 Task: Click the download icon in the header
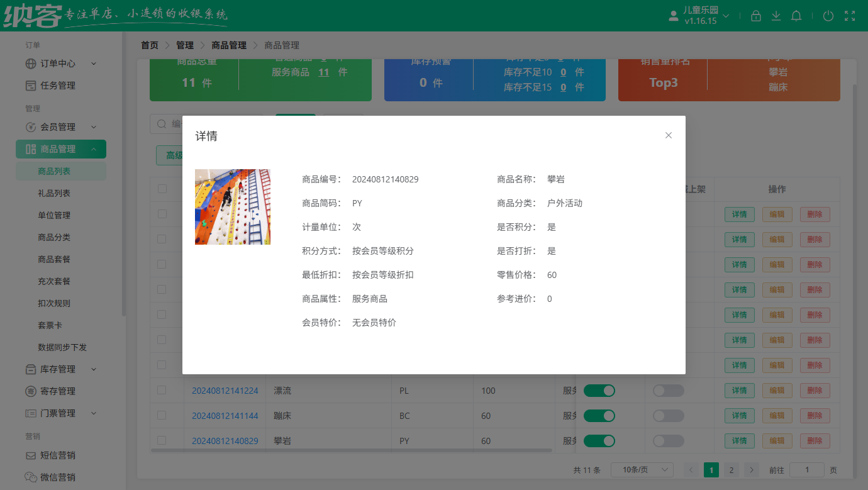[776, 16]
